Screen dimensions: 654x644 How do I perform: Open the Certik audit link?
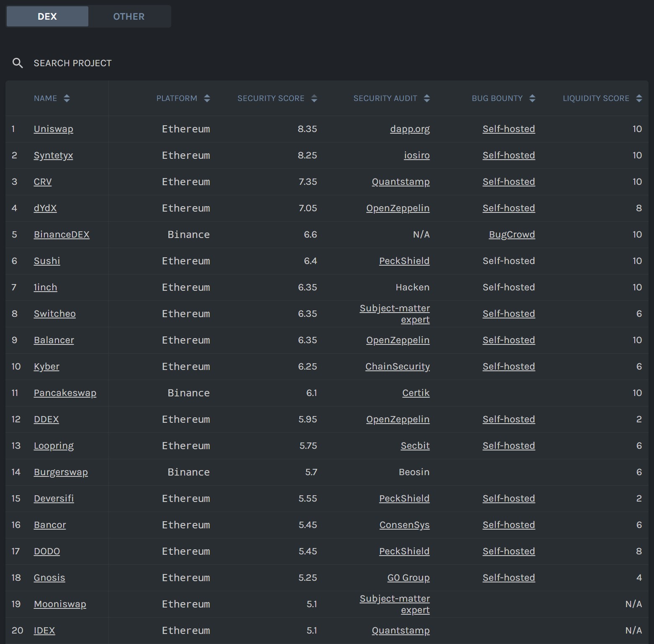tap(416, 393)
